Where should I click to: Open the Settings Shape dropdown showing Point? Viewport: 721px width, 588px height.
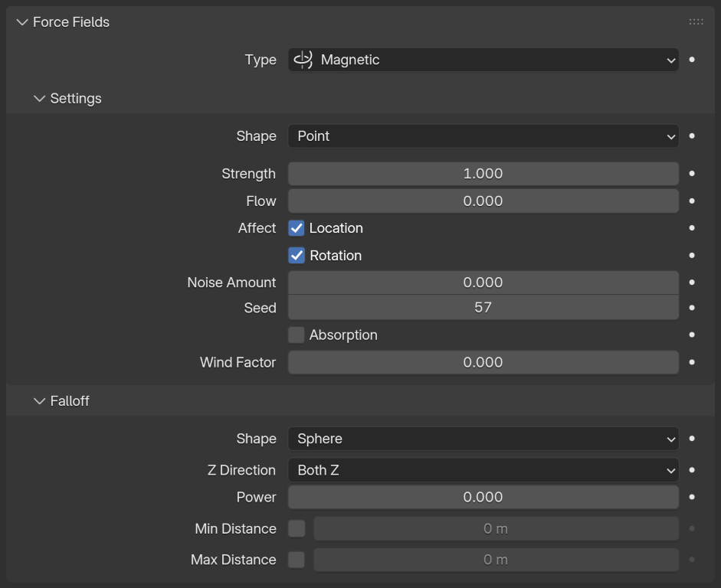[x=483, y=136]
